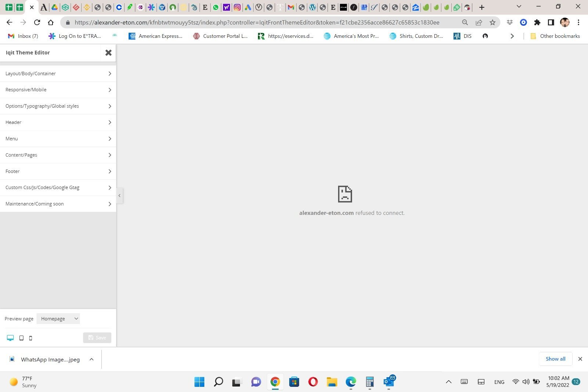
Task: Click the Save button
Action: tap(97, 338)
